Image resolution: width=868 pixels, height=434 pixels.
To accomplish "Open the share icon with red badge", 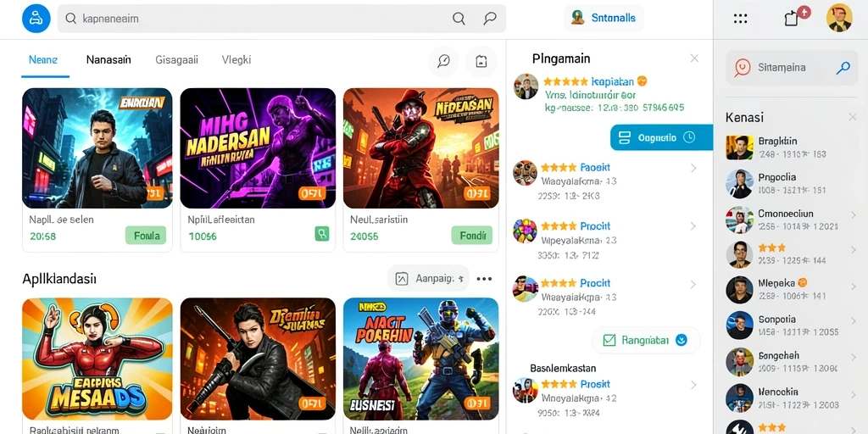I will click(x=793, y=19).
